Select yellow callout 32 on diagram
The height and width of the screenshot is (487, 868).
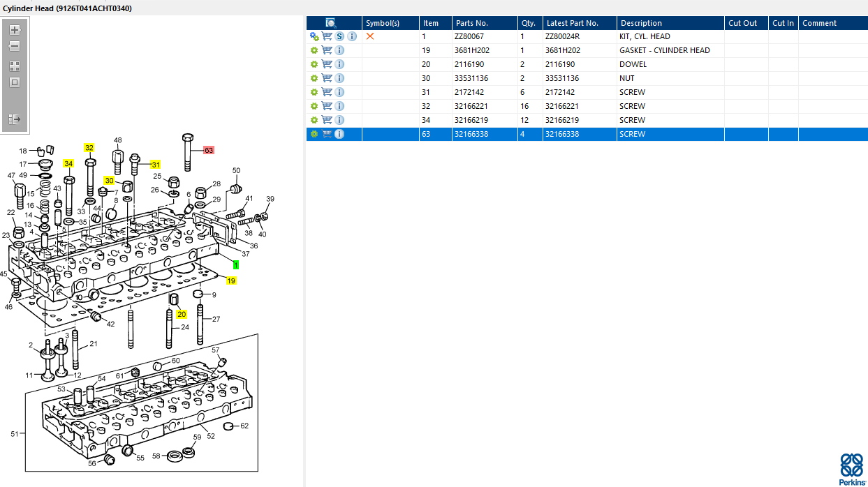89,147
